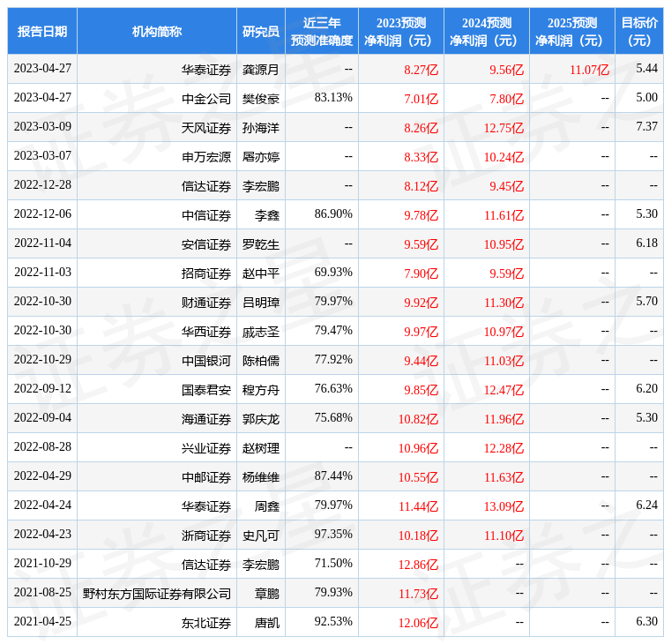Click the 研究员 column header
664x644 pixels.
click(x=261, y=32)
